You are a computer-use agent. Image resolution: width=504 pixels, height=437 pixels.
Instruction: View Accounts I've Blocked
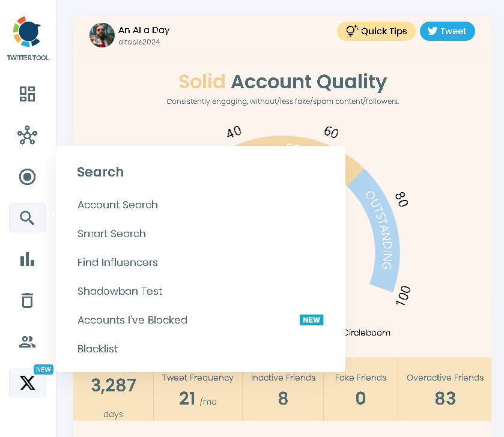coord(132,320)
